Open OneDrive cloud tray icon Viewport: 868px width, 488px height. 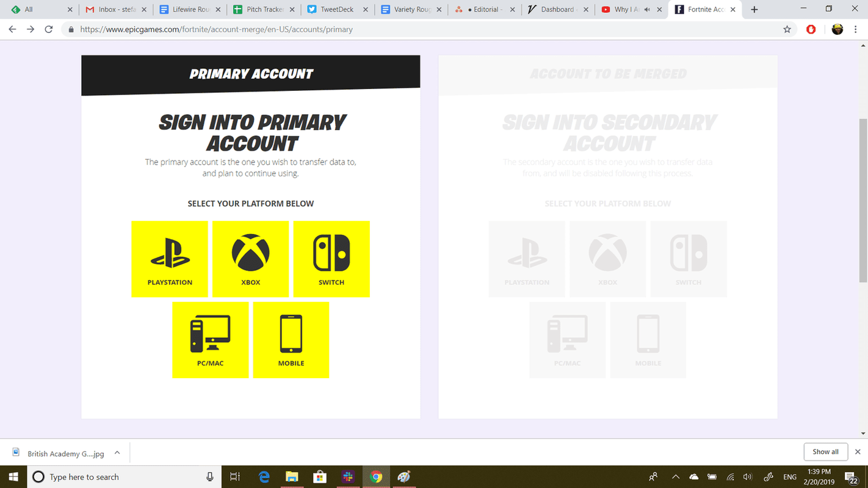(694, 477)
